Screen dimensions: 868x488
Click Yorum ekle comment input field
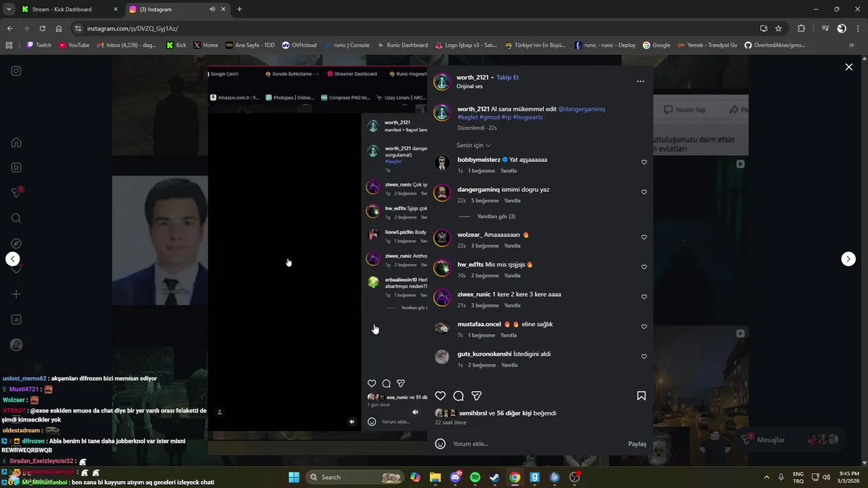(x=536, y=444)
